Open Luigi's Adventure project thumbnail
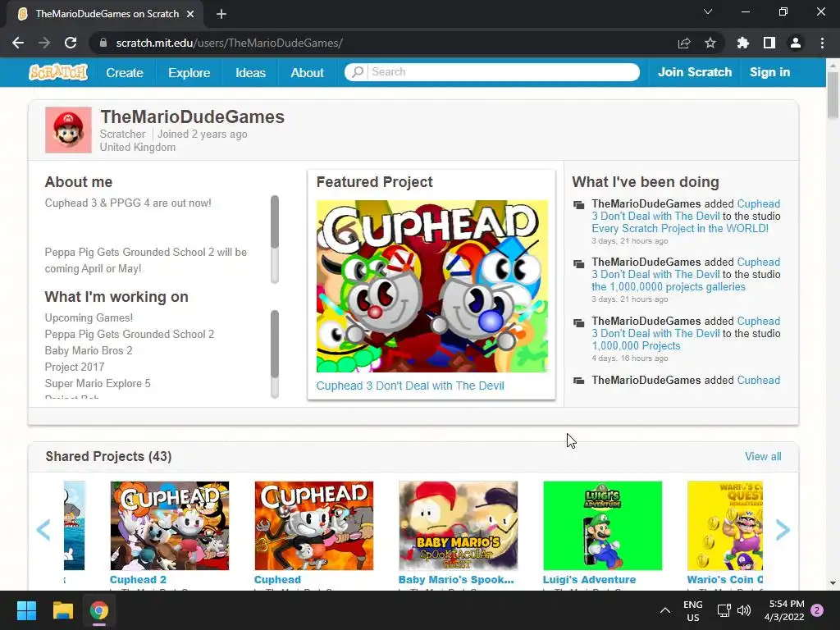Image resolution: width=840 pixels, height=630 pixels. click(x=603, y=526)
